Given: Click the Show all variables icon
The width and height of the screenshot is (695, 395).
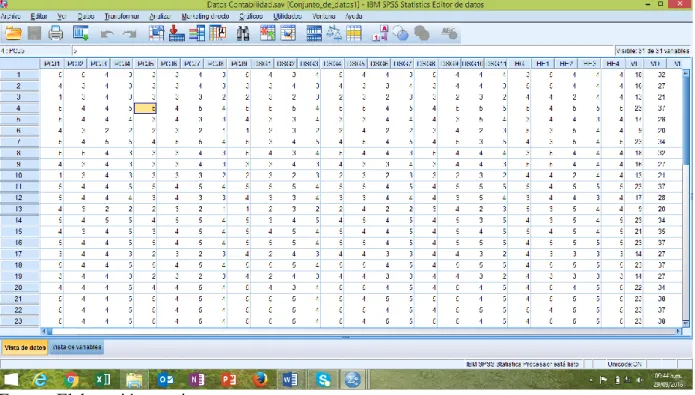Looking at the screenshot, I should pos(422,33).
